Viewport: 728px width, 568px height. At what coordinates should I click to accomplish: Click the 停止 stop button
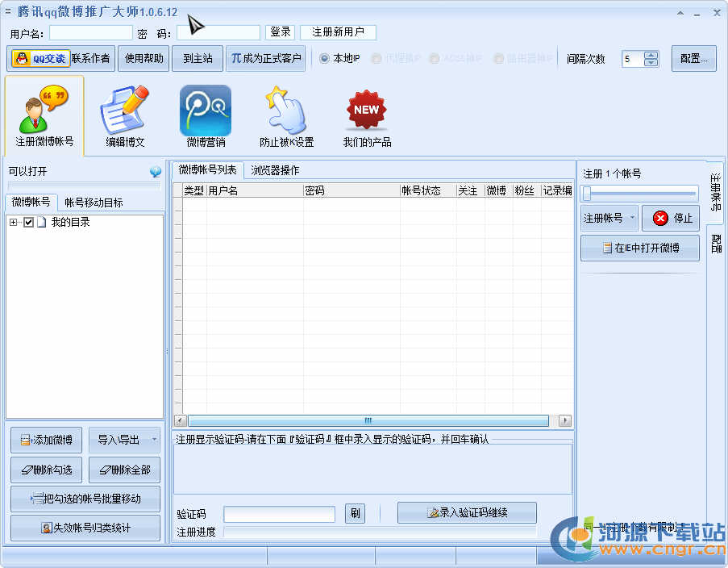tap(671, 218)
